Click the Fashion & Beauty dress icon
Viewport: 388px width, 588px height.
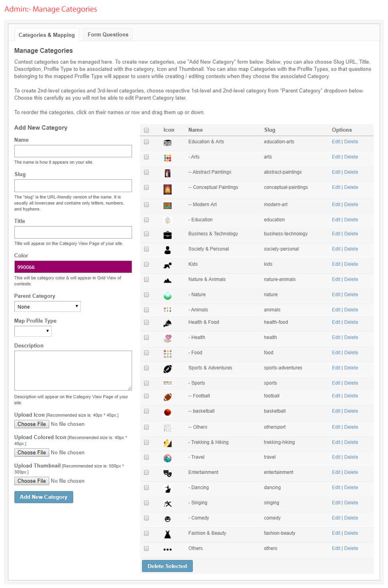(167, 534)
